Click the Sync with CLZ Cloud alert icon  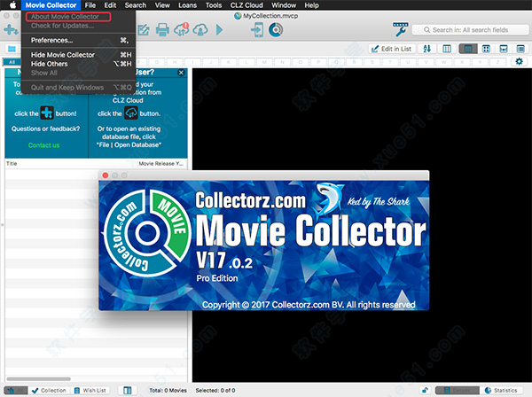tap(182, 29)
